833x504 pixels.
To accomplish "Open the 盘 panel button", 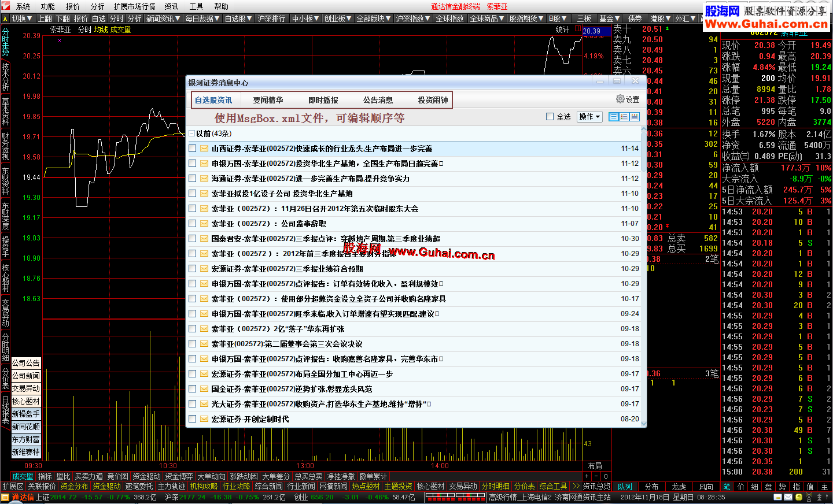I will (769, 487).
